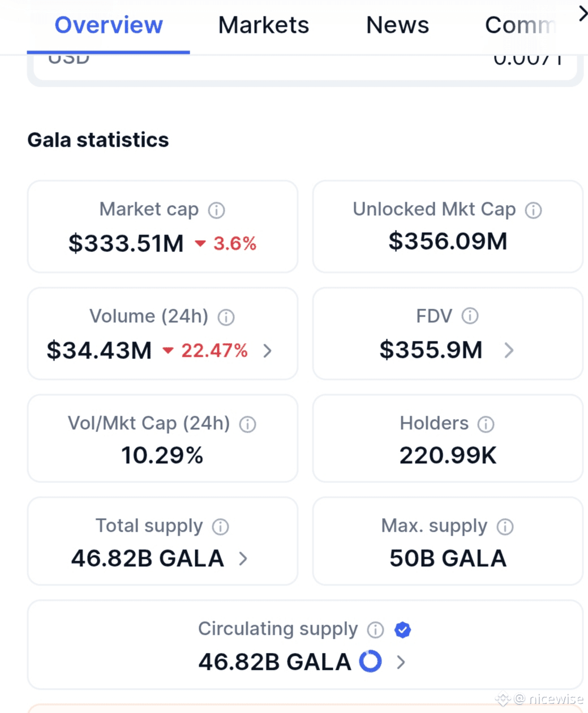Click the FDV info icon
The width and height of the screenshot is (588, 713).
pyautogui.click(x=470, y=316)
